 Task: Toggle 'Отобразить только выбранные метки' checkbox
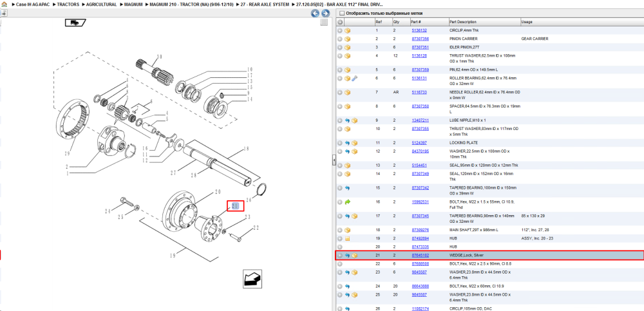point(341,13)
